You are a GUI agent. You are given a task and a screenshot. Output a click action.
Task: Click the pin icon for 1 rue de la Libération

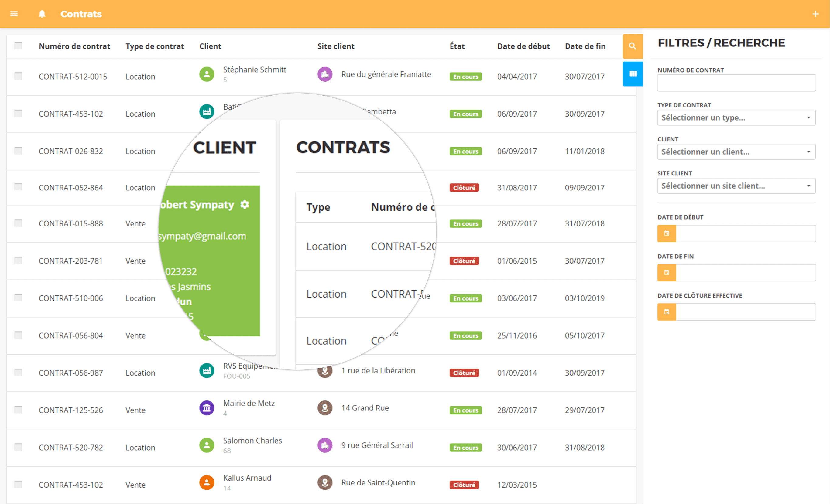click(325, 371)
